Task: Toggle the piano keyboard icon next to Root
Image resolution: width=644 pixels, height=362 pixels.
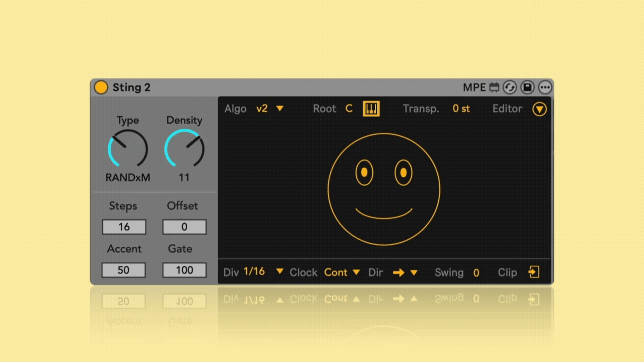Action: [x=371, y=109]
